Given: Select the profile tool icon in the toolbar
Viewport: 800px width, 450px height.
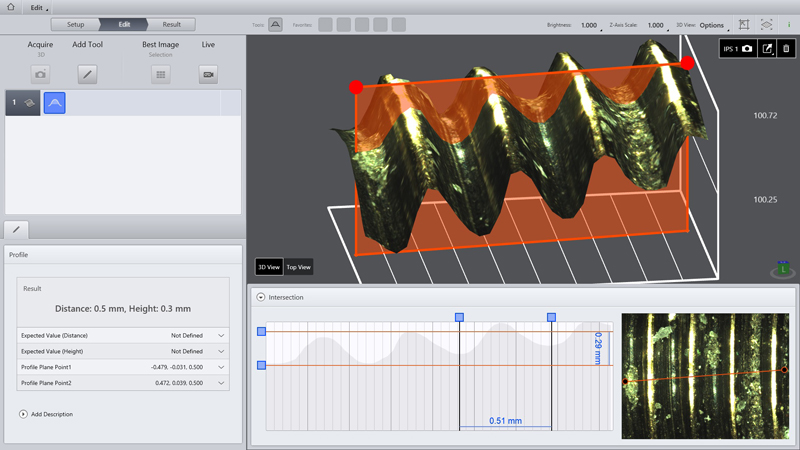Looking at the screenshot, I should (275, 25).
